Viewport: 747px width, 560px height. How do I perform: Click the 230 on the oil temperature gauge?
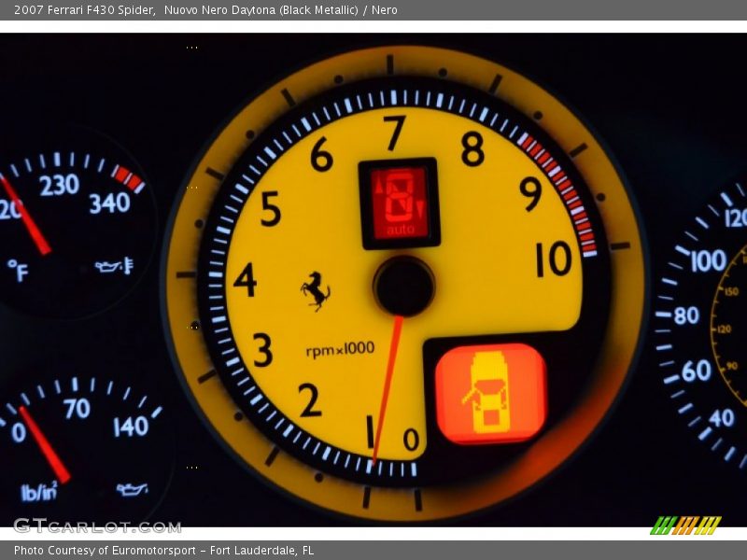tap(59, 185)
